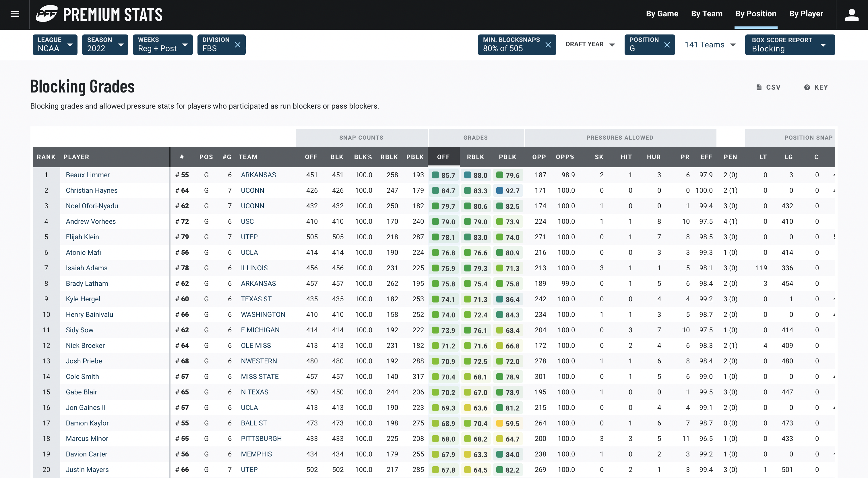Click the MEMPHIS team link
868x478 pixels.
tap(256, 454)
